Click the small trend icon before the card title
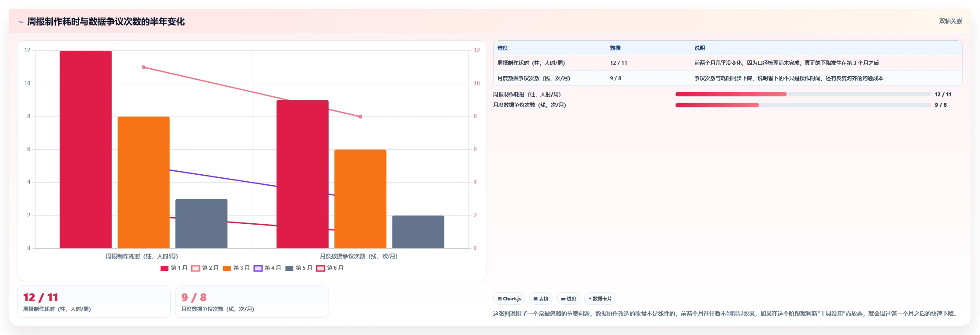Viewport: 980px width, 335px height. pos(21,22)
